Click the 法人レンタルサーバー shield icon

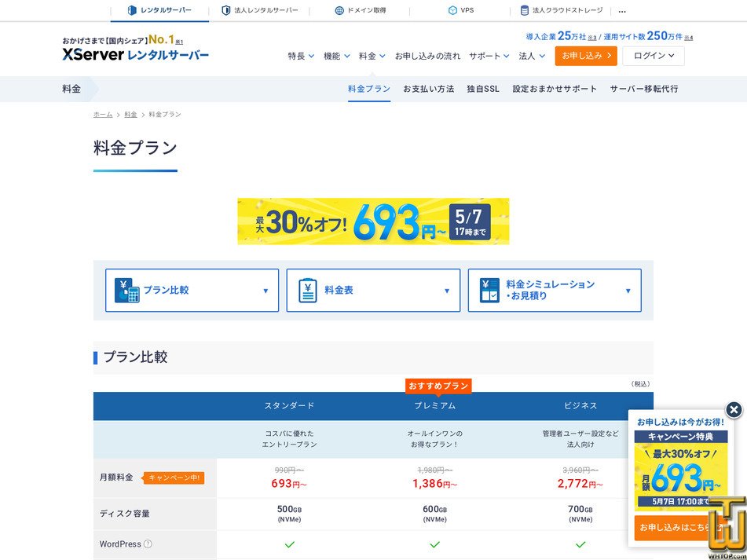click(x=225, y=10)
